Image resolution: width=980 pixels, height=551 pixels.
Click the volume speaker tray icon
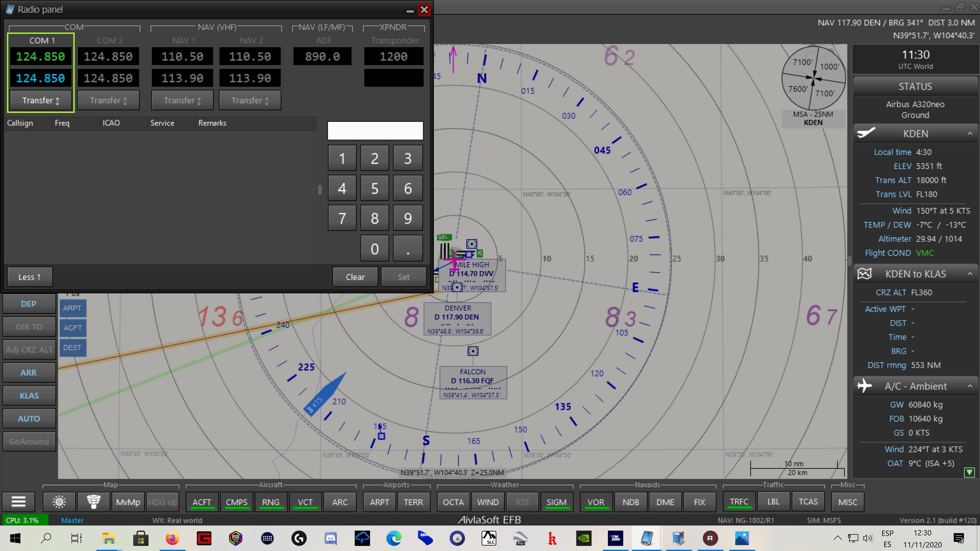[x=868, y=538]
